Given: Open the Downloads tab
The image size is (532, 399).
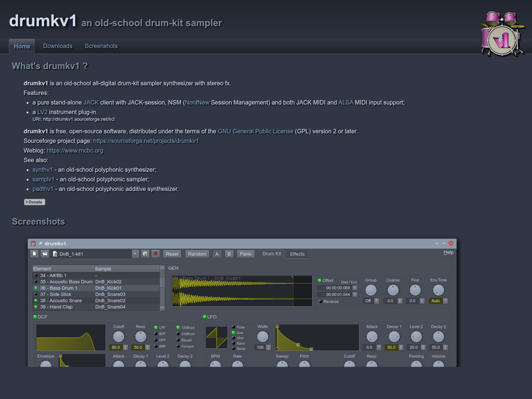Looking at the screenshot, I should coord(58,46).
